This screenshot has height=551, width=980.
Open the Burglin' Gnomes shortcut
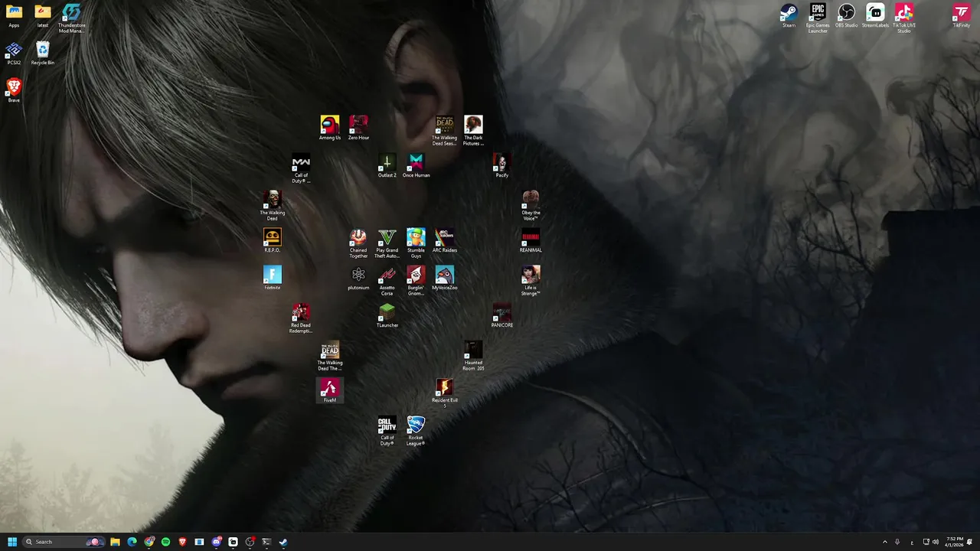pyautogui.click(x=416, y=281)
